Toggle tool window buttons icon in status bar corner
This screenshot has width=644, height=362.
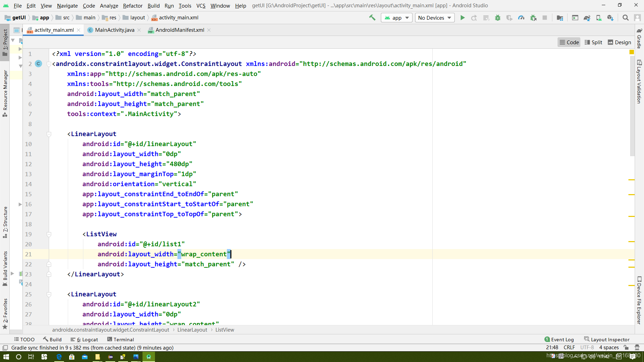tap(5, 347)
